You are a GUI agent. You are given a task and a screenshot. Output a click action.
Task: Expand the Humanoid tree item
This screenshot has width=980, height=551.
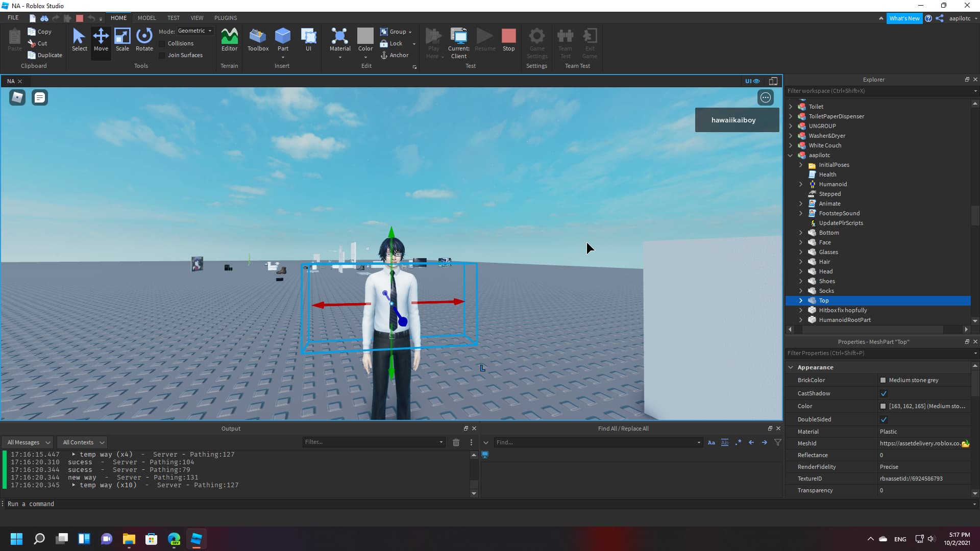click(800, 184)
